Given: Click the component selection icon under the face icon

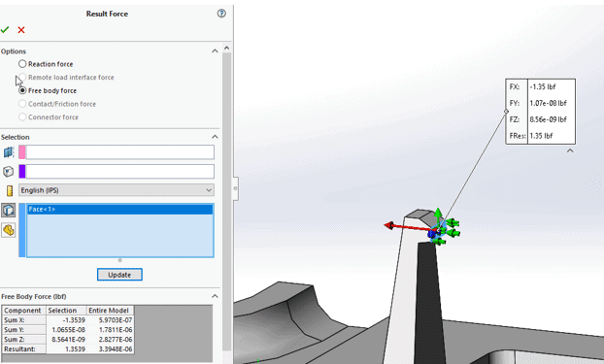Looking at the screenshot, I should [x=9, y=230].
